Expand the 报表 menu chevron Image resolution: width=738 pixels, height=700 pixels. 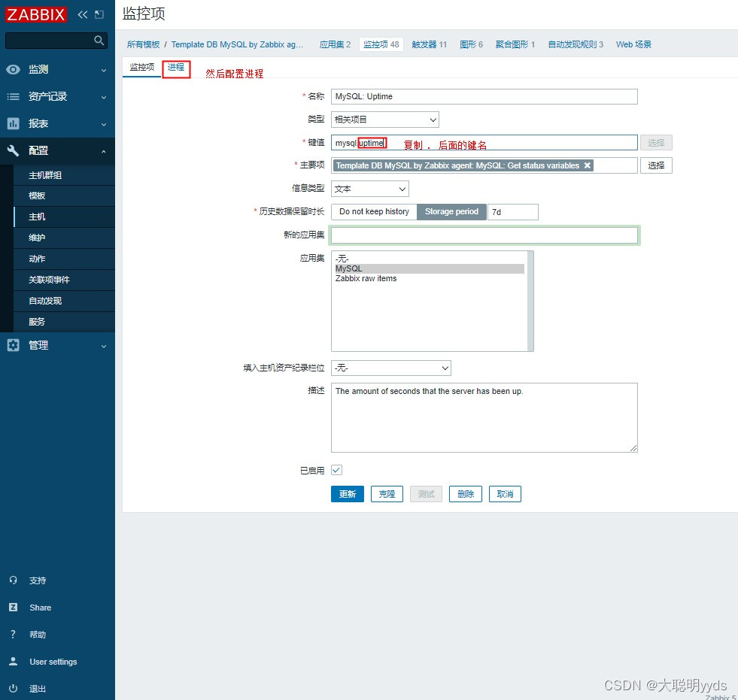pyautogui.click(x=104, y=124)
